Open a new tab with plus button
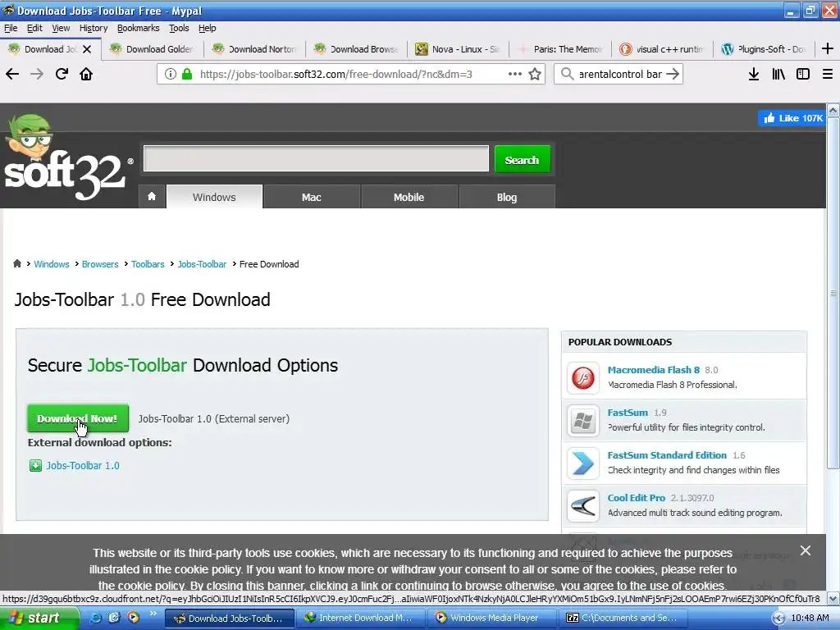This screenshot has width=840, height=630. pyautogui.click(x=828, y=48)
